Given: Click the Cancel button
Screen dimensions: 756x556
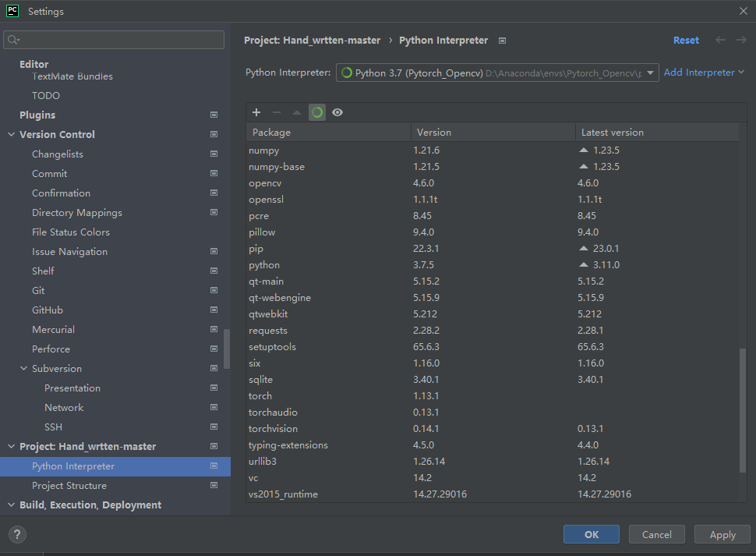Looking at the screenshot, I should pyautogui.click(x=657, y=534).
